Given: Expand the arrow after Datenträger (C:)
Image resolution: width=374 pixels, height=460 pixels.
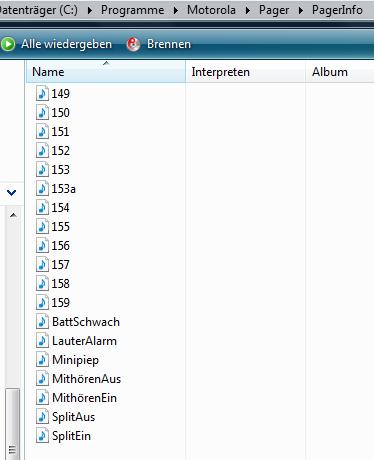Looking at the screenshot, I should (x=90, y=10).
